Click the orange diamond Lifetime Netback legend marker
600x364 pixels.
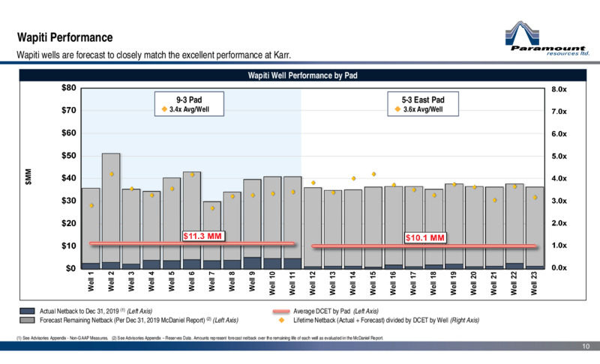coord(282,320)
